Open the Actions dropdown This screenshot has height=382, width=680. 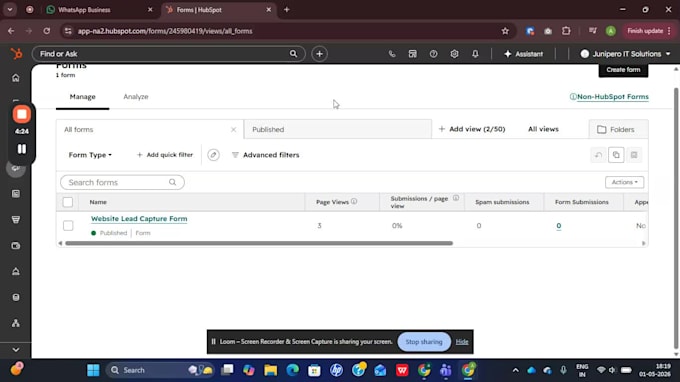pyautogui.click(x=624, y=182)
